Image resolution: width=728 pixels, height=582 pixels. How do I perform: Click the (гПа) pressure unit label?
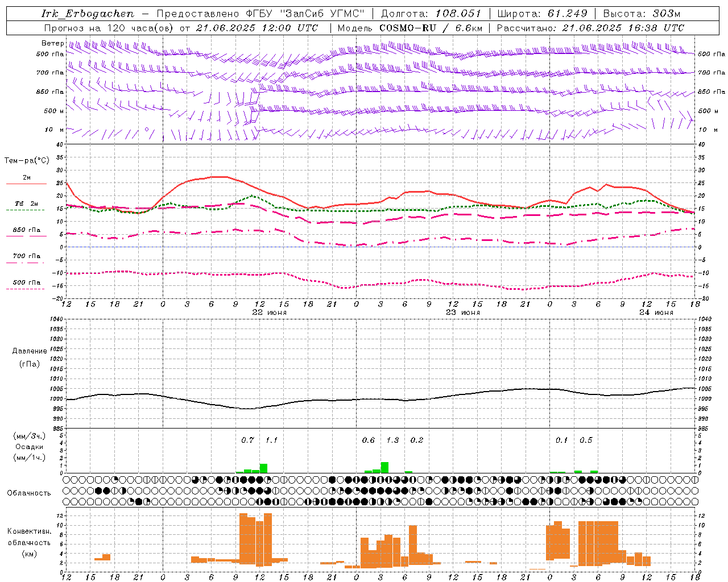pos(30,364)
